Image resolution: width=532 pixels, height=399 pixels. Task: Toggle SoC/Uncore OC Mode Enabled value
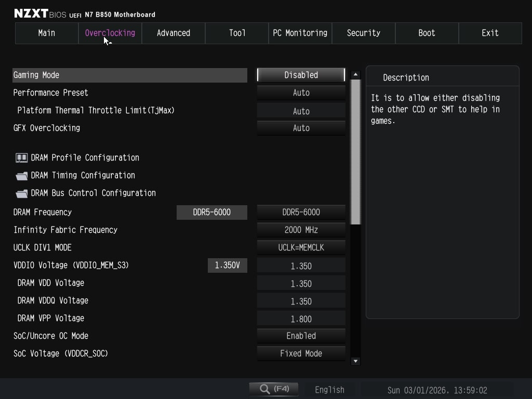(x=301, y=336)
